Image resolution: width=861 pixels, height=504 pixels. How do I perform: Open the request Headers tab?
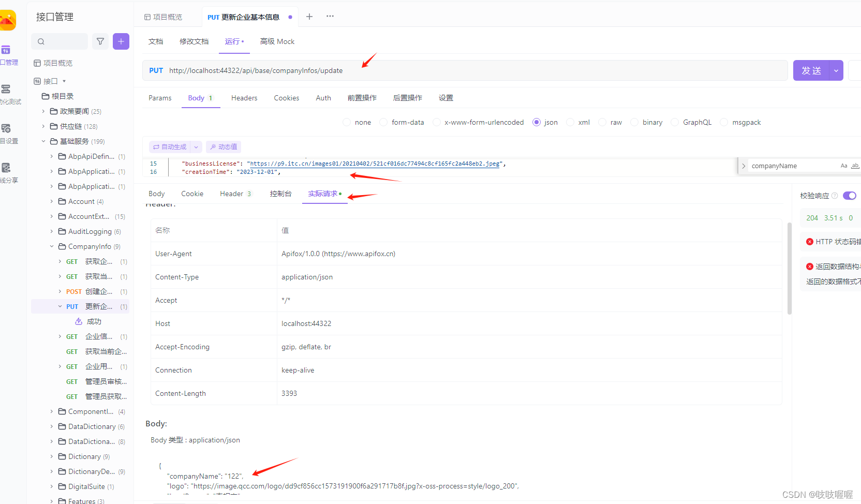244,98
